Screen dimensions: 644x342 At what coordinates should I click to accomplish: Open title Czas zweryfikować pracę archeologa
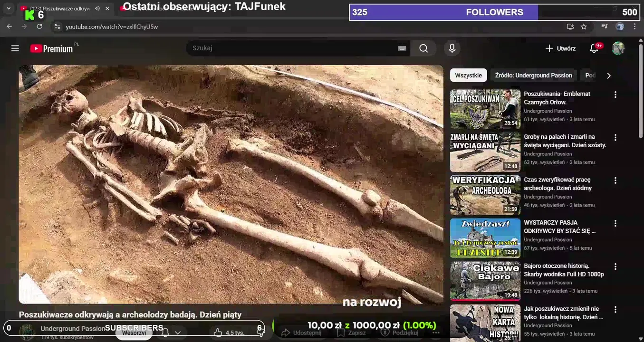[558, 184]
